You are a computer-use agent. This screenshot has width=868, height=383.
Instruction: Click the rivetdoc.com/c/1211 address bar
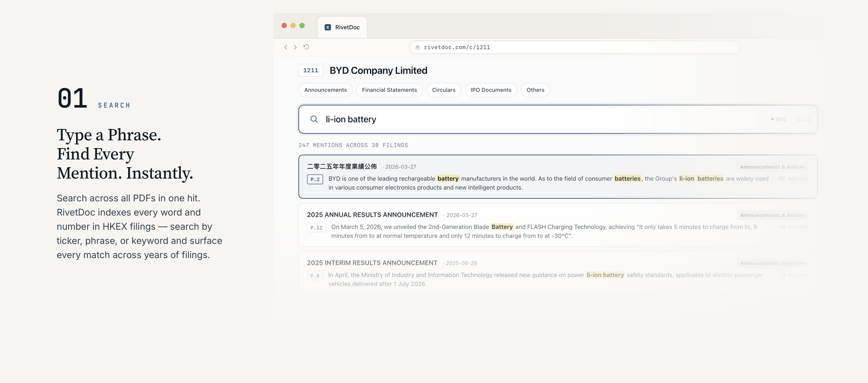coord(574,47)
